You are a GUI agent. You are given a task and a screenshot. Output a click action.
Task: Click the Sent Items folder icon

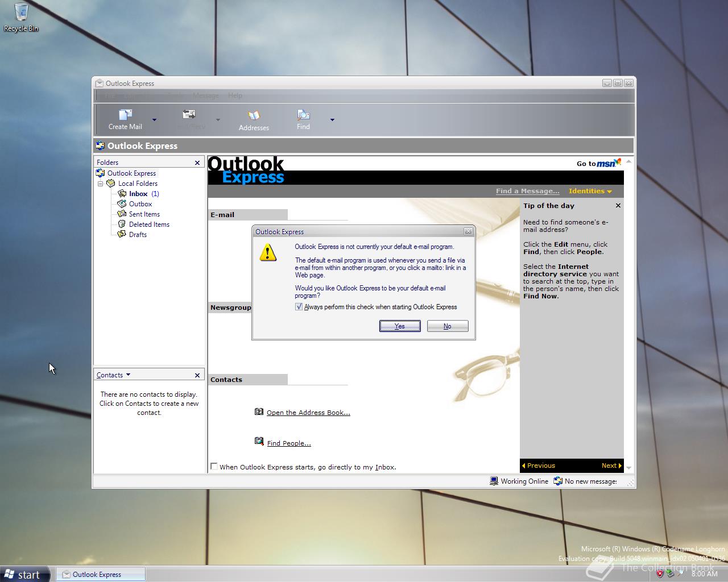coord(122,214)
